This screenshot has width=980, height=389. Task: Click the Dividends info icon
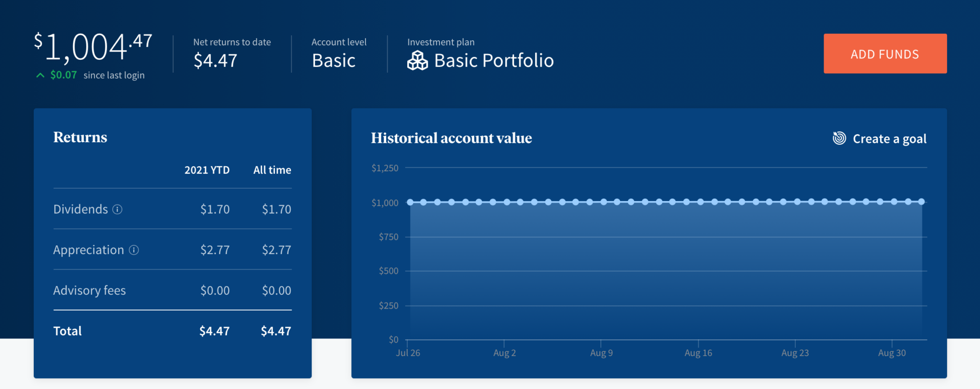[118, 209]
